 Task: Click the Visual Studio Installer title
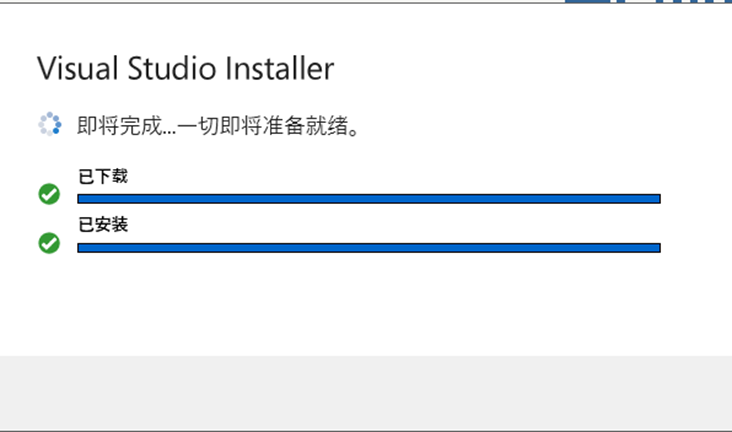tap(186, 68)
